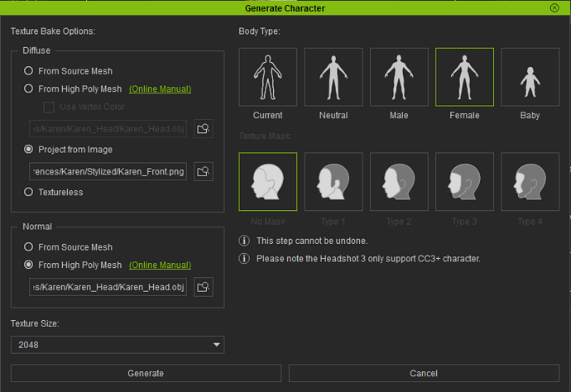
Task: Choose the Type 4 texture mask
Action: point(530,182)
